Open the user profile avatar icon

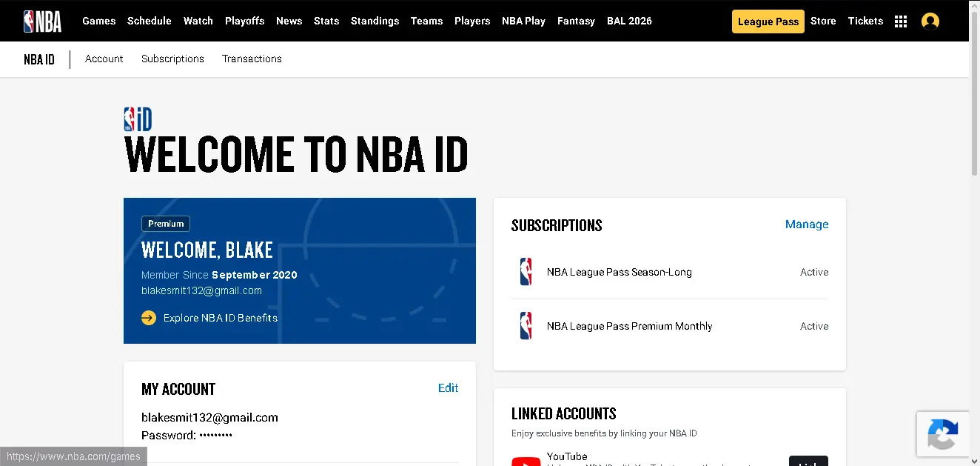pos(930,21)
